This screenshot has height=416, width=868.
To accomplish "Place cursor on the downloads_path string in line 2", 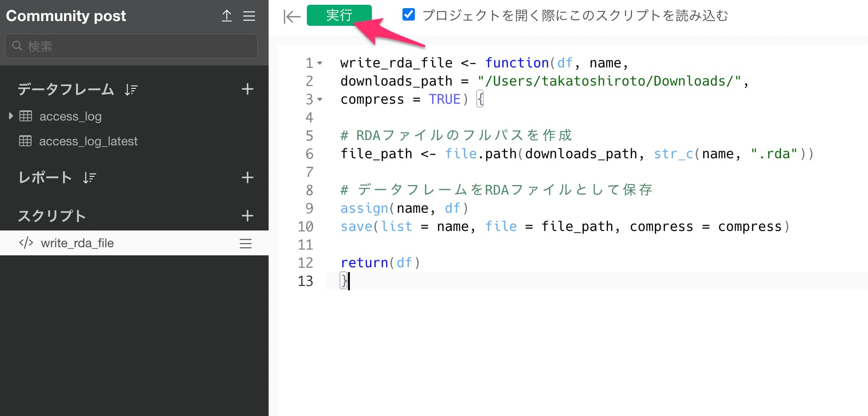I will [609, 81].
